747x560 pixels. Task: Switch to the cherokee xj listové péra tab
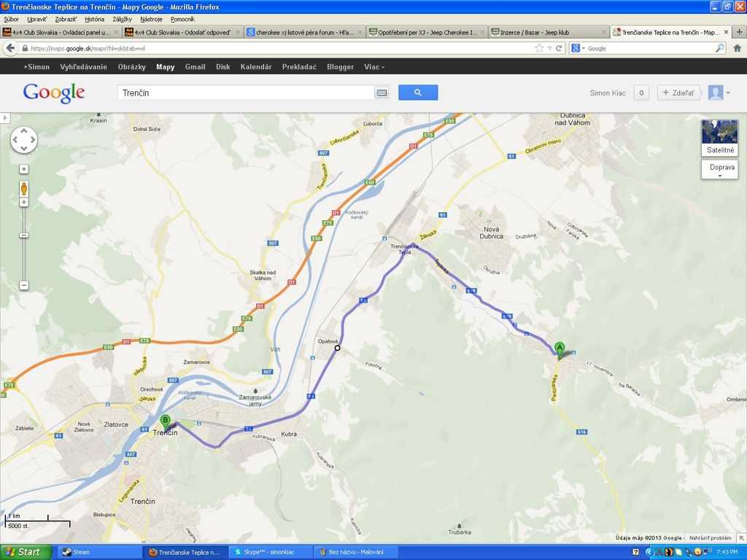point(305,32)
